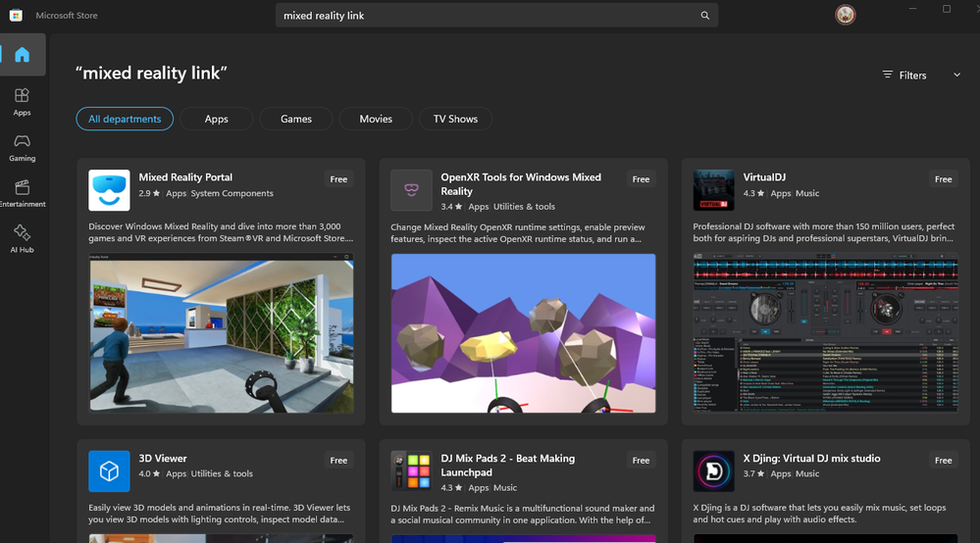Screen dimensions: 980x543
Task: Go to the Gaming section
Action: 22,148
